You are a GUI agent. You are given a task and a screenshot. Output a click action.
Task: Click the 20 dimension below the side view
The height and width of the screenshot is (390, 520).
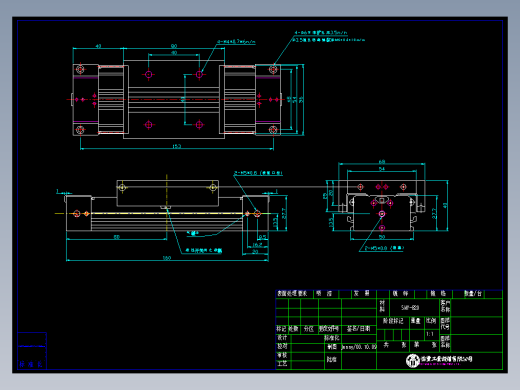[x=255, y=252]
